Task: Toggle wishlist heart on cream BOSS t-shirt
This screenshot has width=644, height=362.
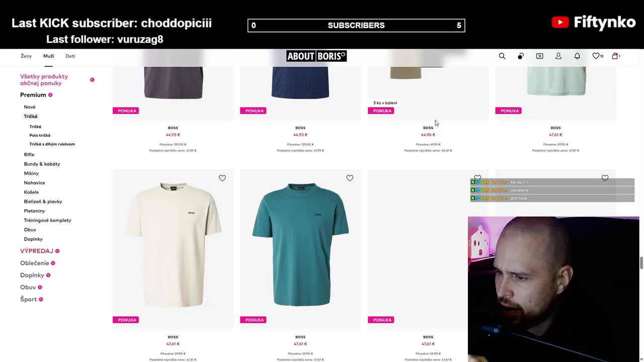Action: tap(222, 178)
